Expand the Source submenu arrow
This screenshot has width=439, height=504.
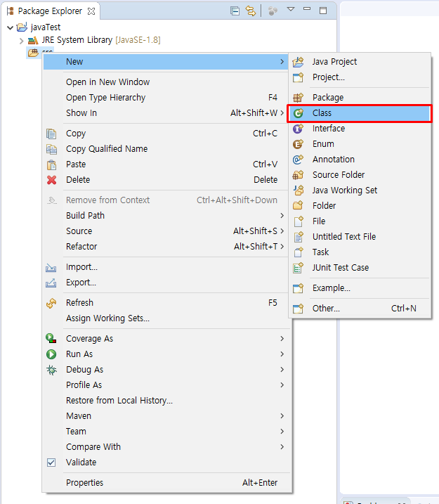(x=282, y=231)
